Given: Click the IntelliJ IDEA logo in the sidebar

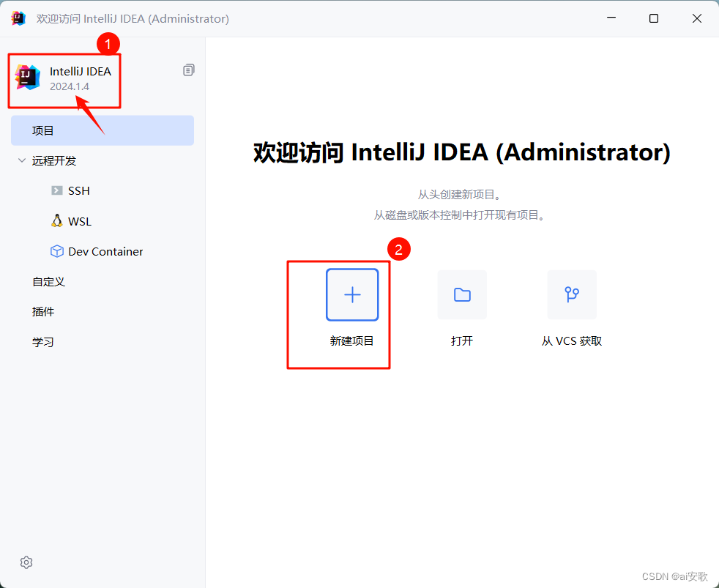Looking at the screenshot, I should (28, 77).
